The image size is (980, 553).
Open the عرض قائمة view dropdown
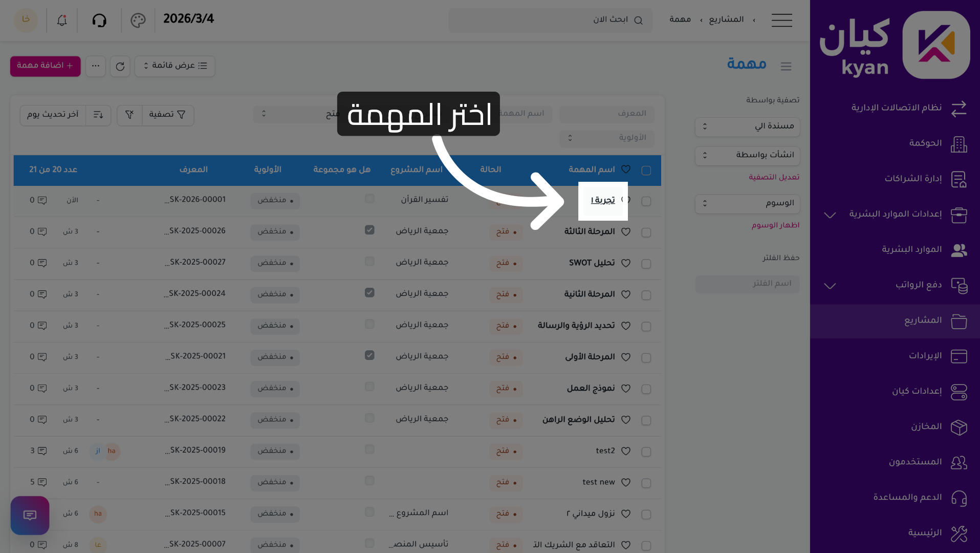[x=175, y=66]
